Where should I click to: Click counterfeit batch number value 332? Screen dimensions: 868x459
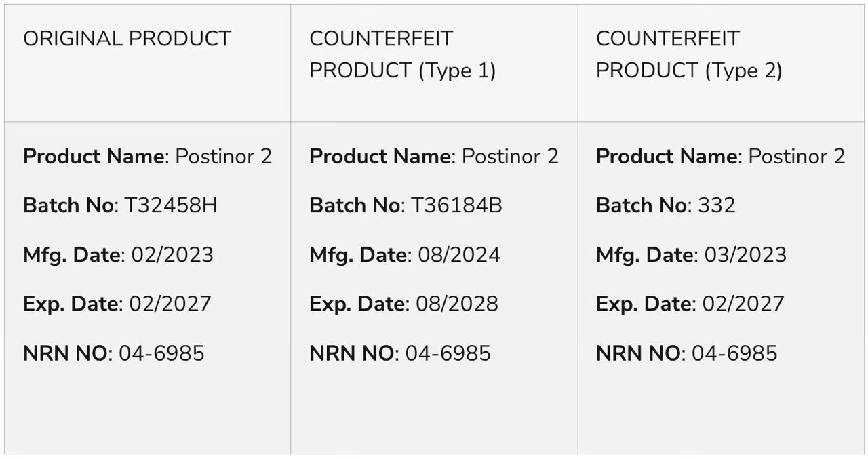tap(717, 205)
